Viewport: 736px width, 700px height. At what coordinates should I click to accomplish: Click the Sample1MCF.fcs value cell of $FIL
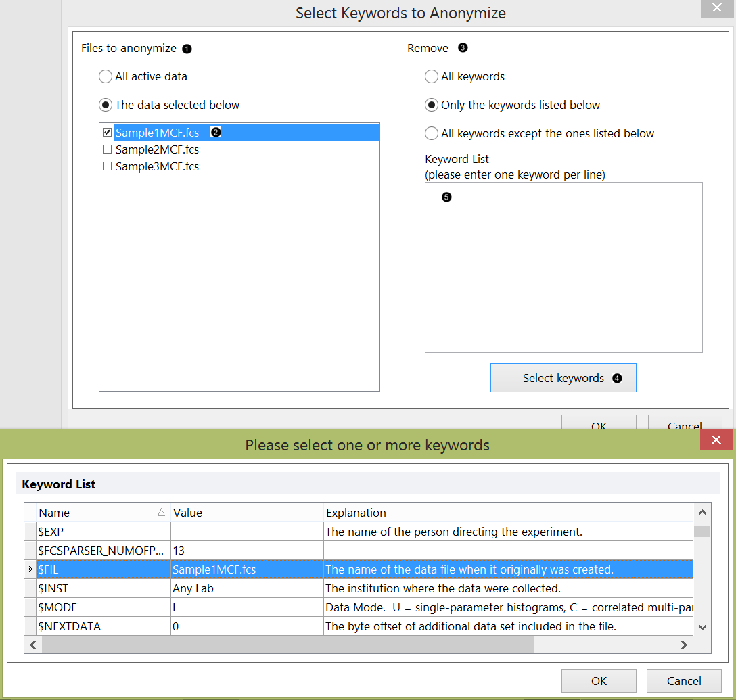coord(247,569)
